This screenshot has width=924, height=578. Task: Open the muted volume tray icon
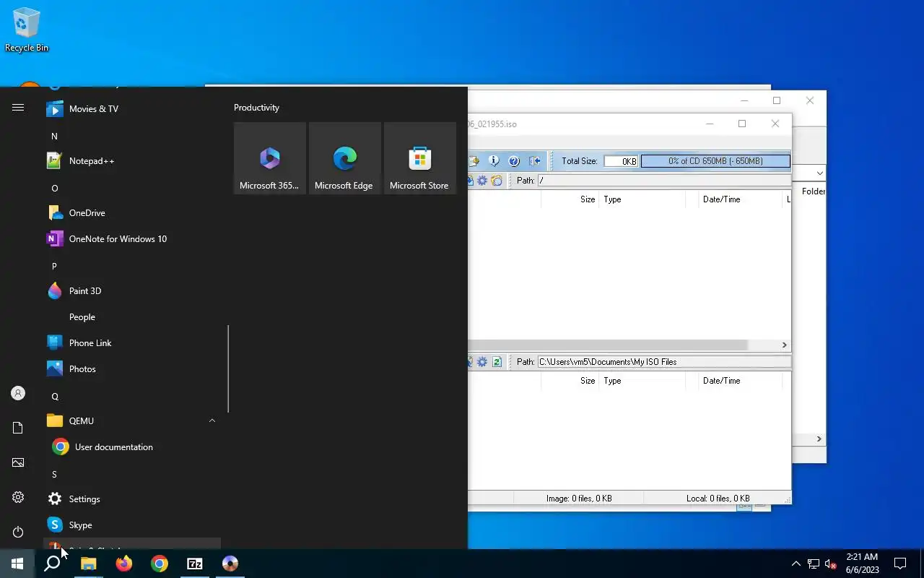(x=831, y=564)
